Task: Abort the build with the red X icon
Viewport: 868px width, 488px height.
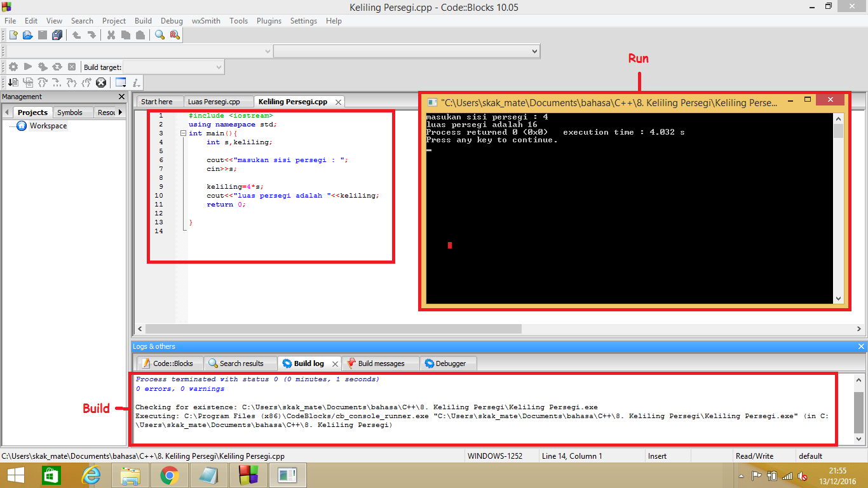Action: point(71,66)
